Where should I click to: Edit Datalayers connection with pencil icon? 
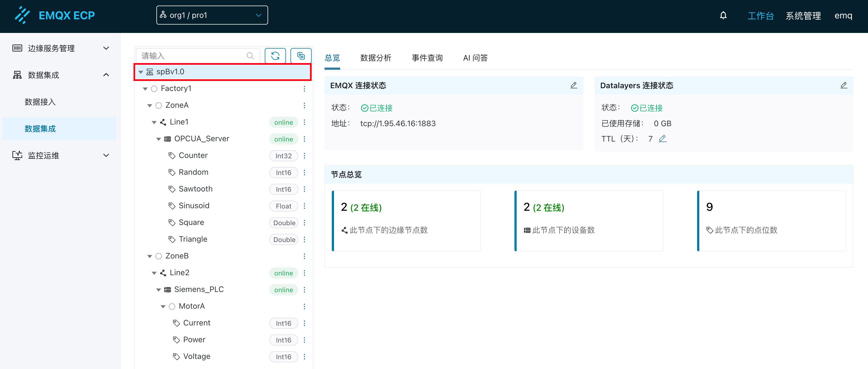(x=843, y=85)
